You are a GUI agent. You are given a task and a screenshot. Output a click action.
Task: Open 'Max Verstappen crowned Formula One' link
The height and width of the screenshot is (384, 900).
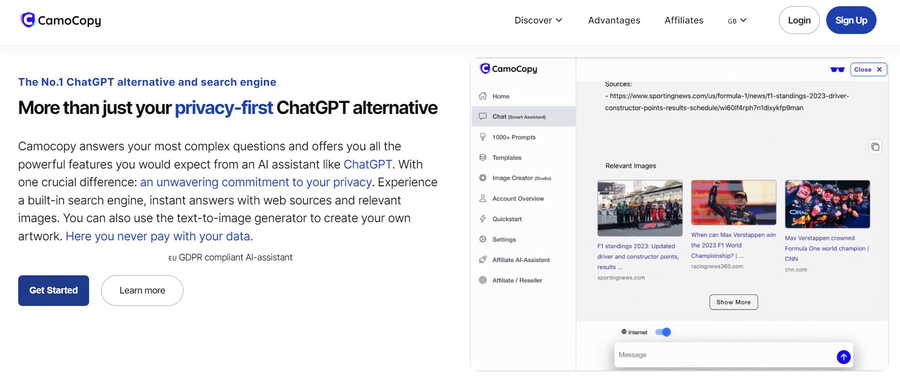pos(827,248)
